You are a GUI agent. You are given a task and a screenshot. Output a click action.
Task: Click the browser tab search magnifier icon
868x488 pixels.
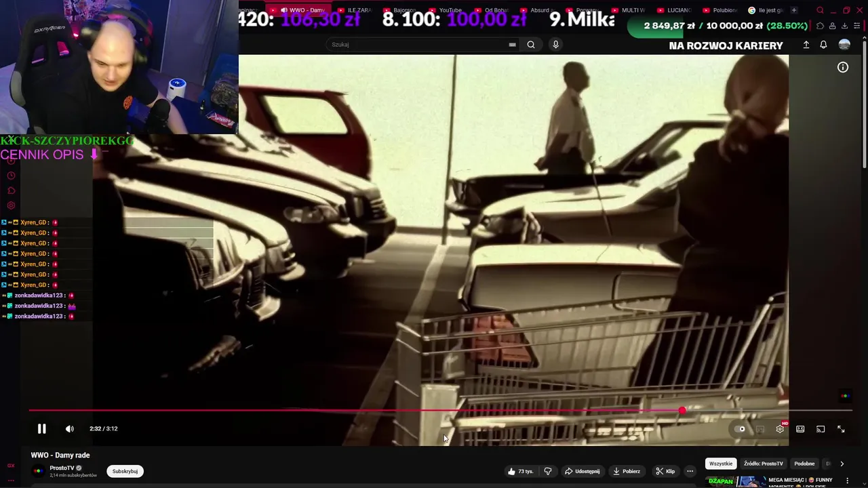[x=820, y=10]
